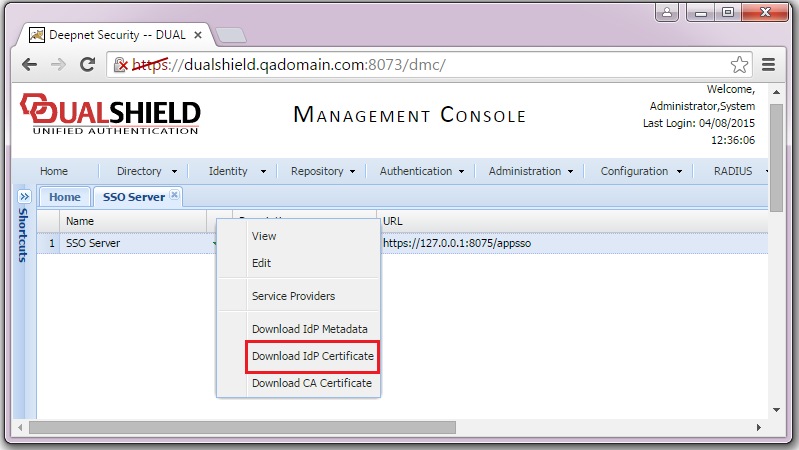Choose Download CA Certificate from context menu
This screenshot has height=450, width=799.
pyautogui.click(x=311, y=383)
